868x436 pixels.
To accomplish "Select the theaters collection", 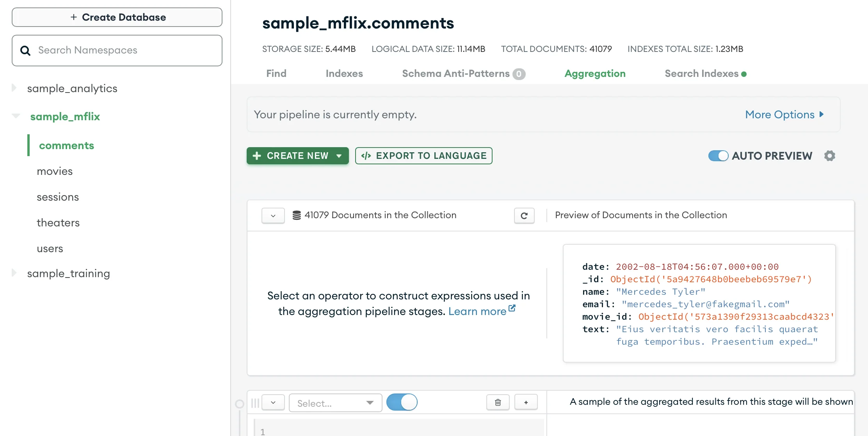I will pyautogui.click(x=58, y=222).
